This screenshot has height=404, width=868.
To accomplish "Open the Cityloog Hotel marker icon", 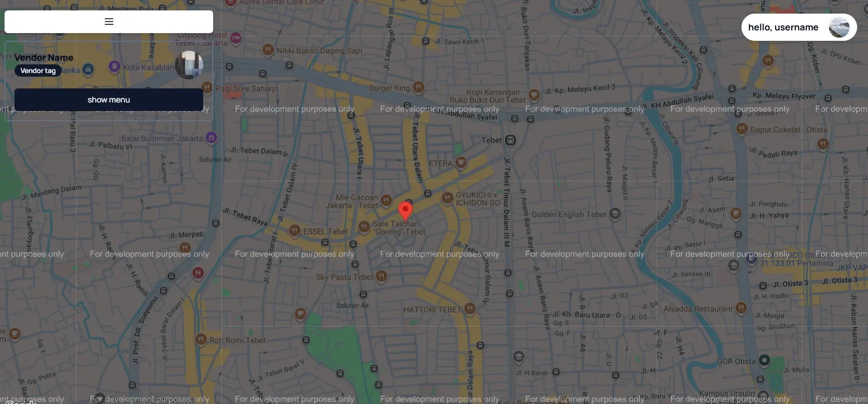I will [x=236, y=39].
